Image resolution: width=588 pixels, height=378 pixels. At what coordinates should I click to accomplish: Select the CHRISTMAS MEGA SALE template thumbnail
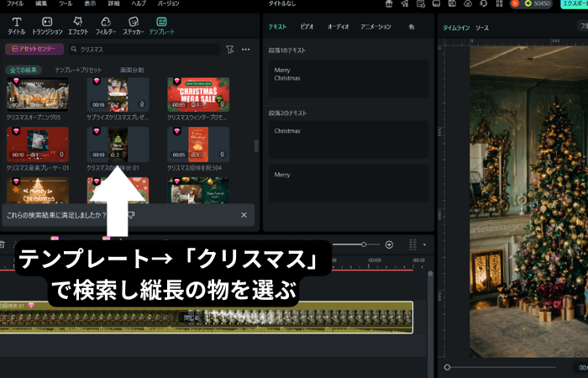pyautogui.click(x=198, y=94)
